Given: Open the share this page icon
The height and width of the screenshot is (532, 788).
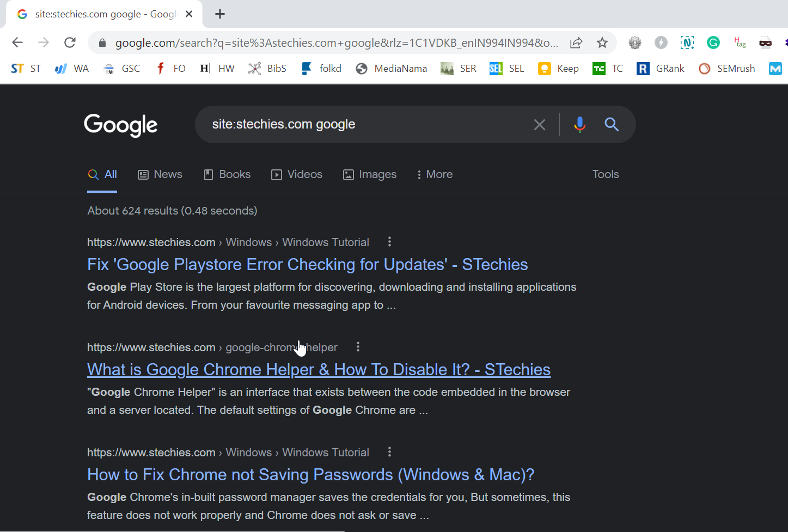Looking at the screenshot, I should pyautogui.click(x=576, y=42).
